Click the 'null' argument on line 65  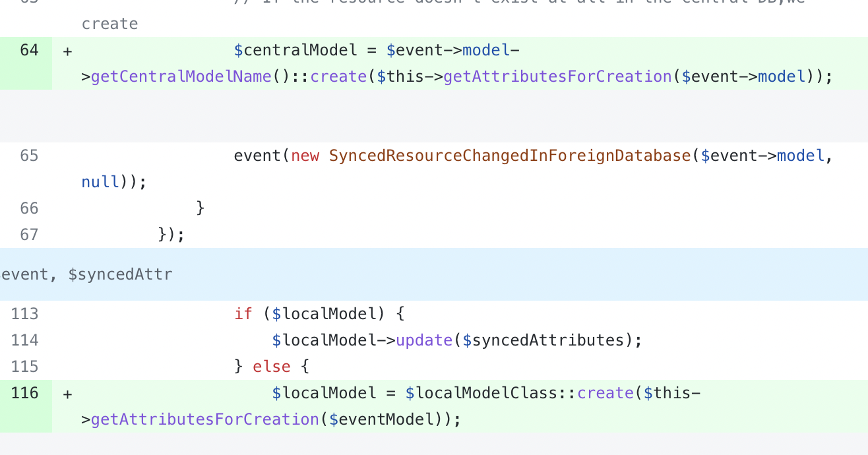100,182
